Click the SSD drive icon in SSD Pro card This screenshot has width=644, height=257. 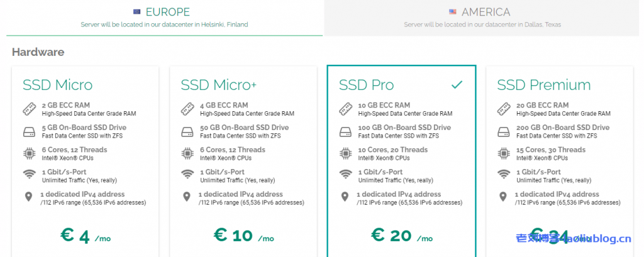pos(345,131)
